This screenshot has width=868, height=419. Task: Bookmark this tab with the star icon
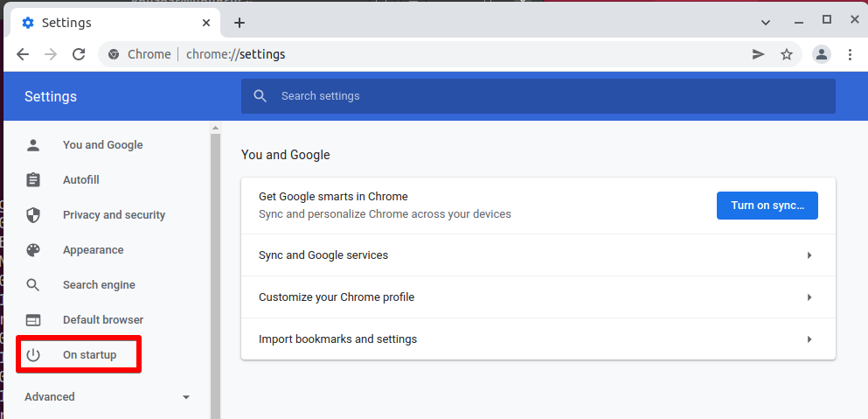(x=787, y=54)
